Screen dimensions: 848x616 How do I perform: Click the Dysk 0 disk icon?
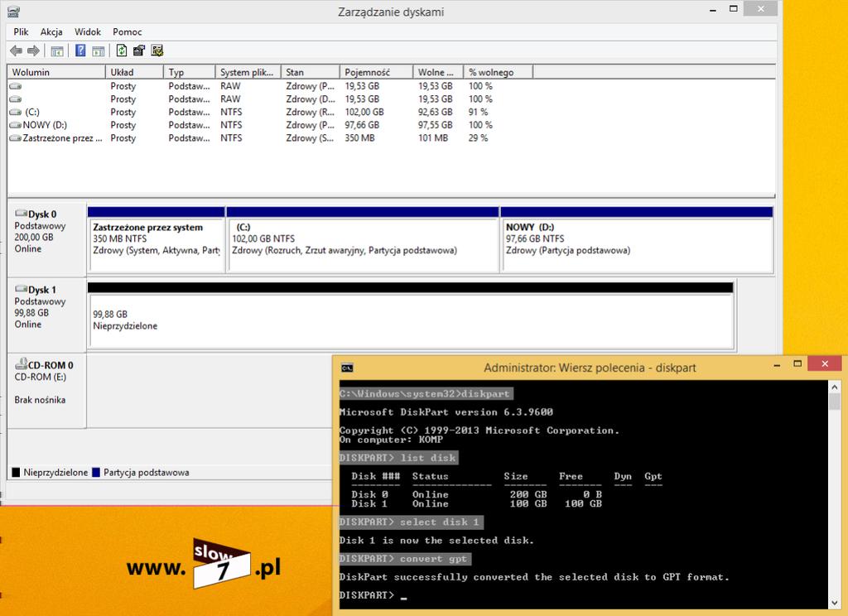click(x=21, y=213)
